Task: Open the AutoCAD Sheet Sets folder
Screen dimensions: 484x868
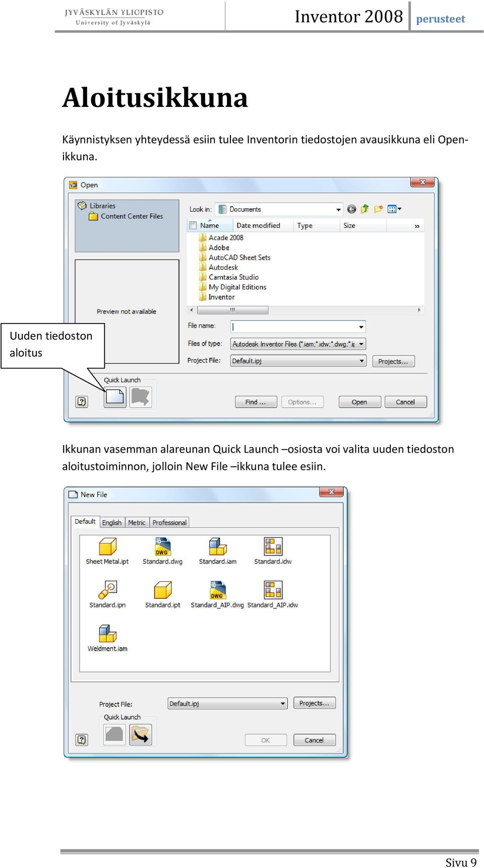Action: (x=235, y=258)
